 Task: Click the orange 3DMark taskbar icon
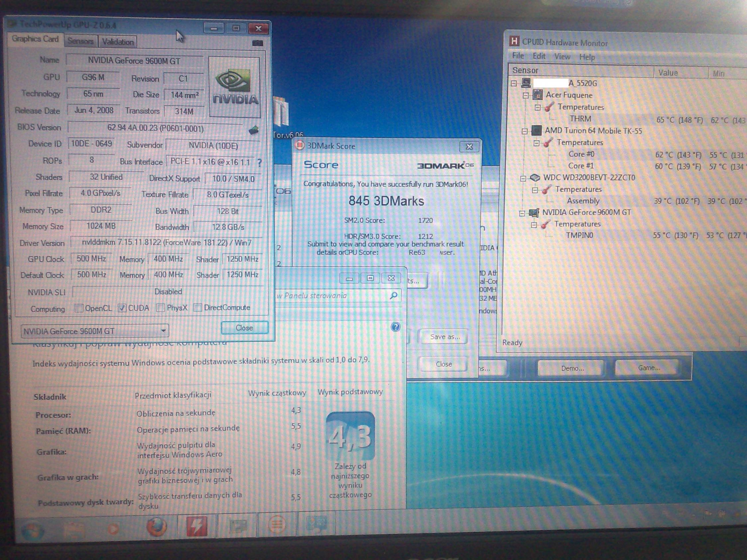[x=277, y=524]
